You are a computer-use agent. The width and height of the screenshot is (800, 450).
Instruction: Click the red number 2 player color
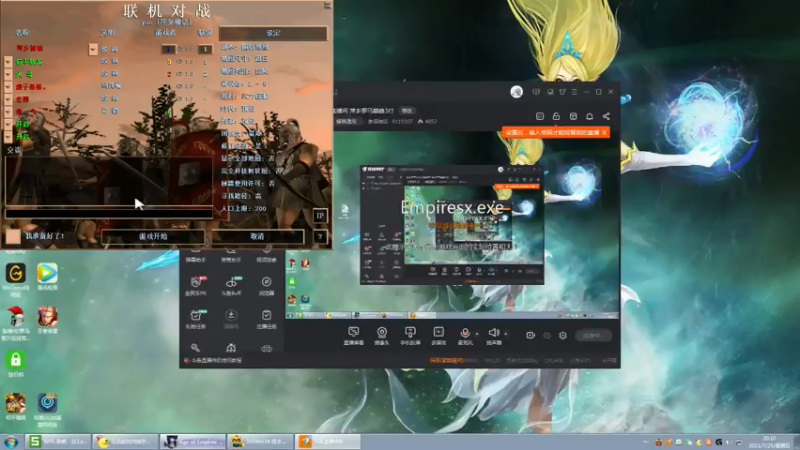point(169,74)
